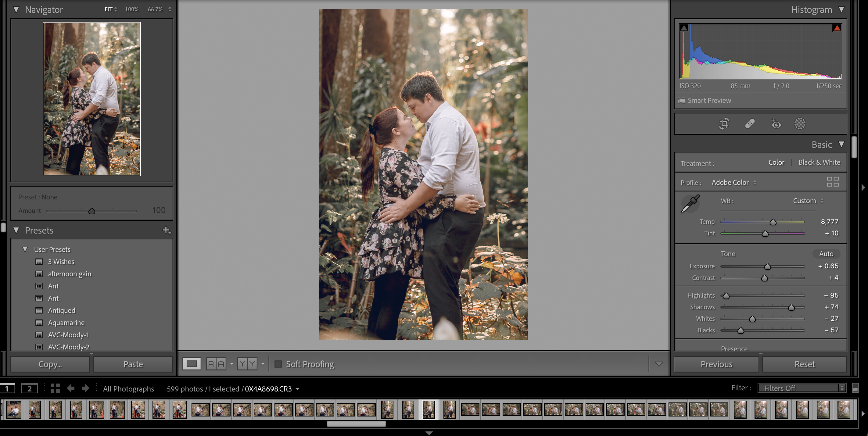Click the Reset button

(804, 364)
